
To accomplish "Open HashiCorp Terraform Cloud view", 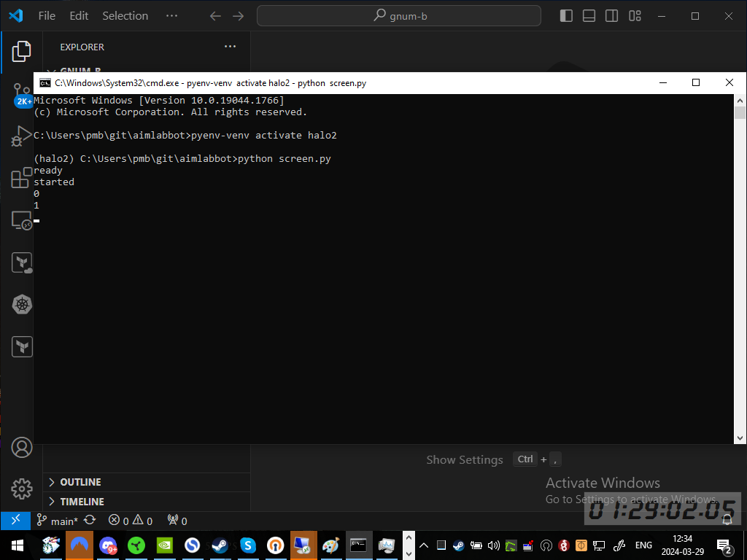I will point(21,263).
